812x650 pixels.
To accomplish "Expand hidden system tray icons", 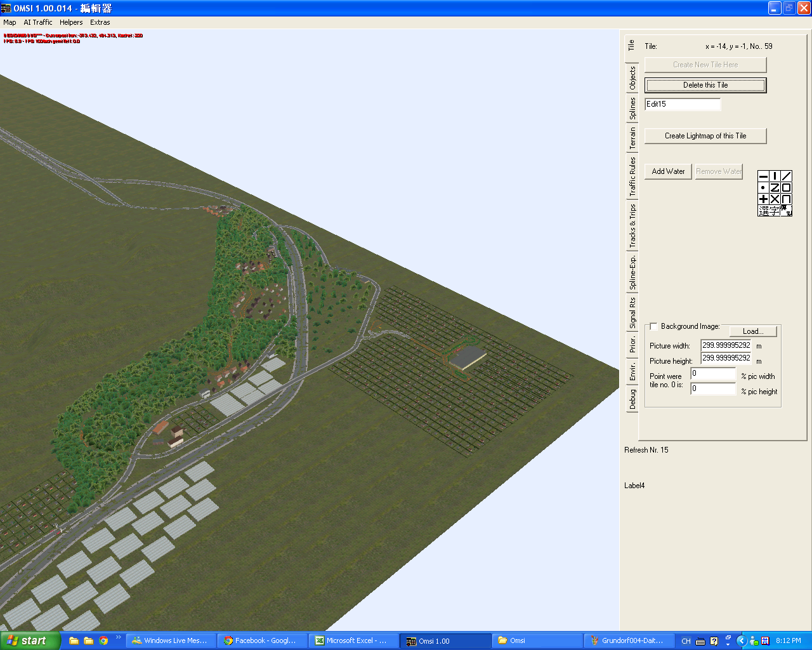I will (741, 640).
